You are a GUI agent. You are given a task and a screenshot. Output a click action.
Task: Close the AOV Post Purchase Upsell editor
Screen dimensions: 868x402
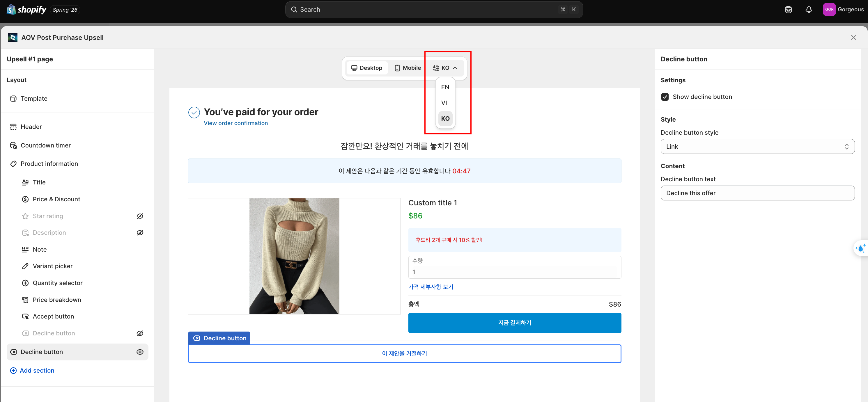pyautogui.click(x=853, y=37)
